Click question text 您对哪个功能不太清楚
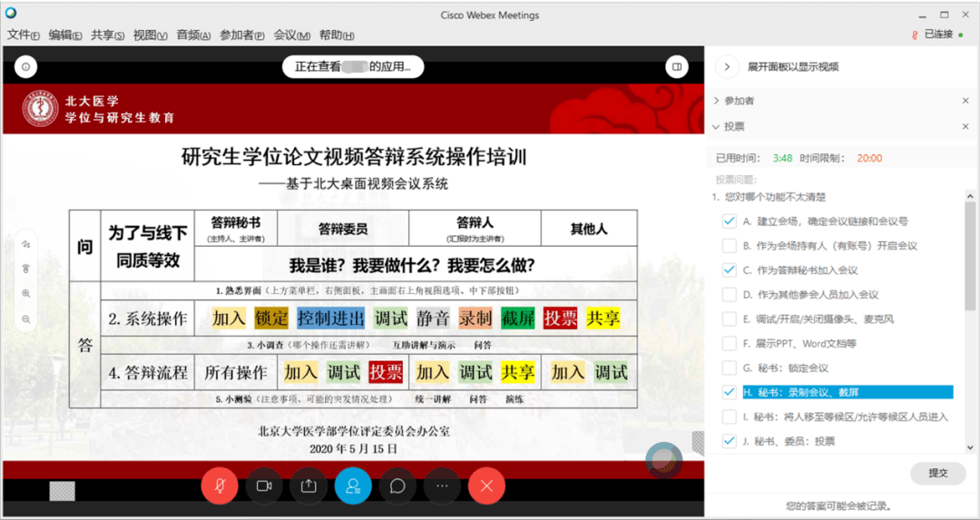980x520 pixels. 775,197
